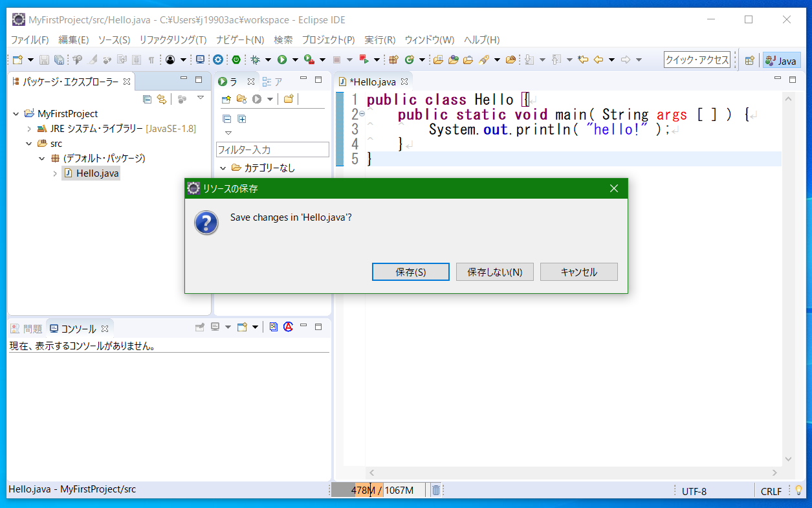Screen dimensions: 812x508
Task: Click the blue monitor console toolbar icon
Action: (x=201, y=60)
